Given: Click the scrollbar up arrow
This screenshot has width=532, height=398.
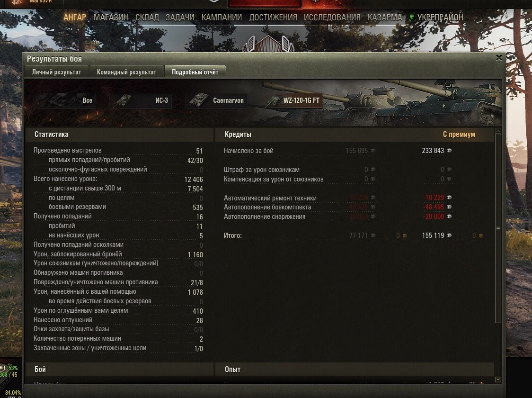Looking at the screenshot, I should pos(498,131).
